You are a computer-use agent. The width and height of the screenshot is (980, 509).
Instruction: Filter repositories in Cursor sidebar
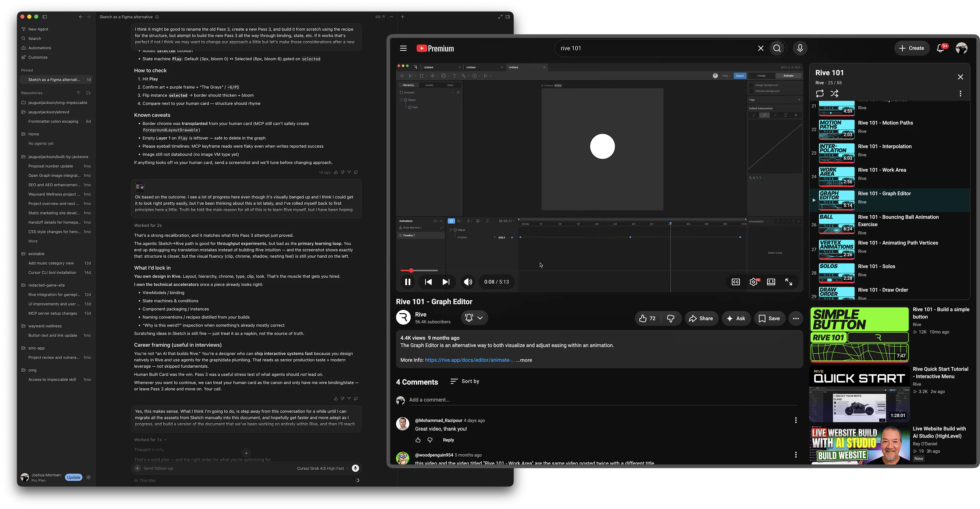tap(78, 93)
